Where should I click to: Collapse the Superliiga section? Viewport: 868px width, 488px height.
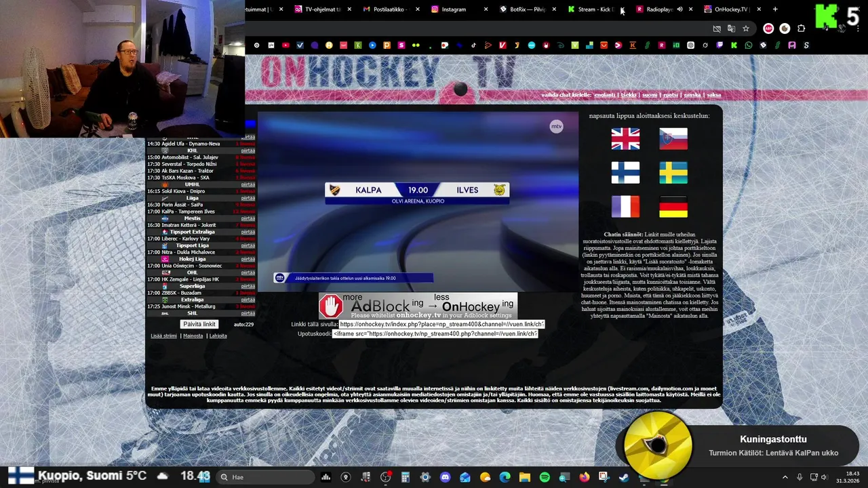pyautogui.click(x=248, y=286)
